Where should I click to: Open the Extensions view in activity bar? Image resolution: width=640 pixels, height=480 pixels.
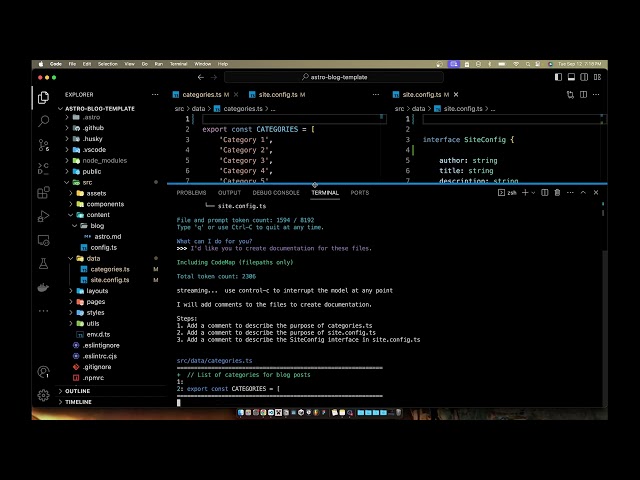pos(43,192)
